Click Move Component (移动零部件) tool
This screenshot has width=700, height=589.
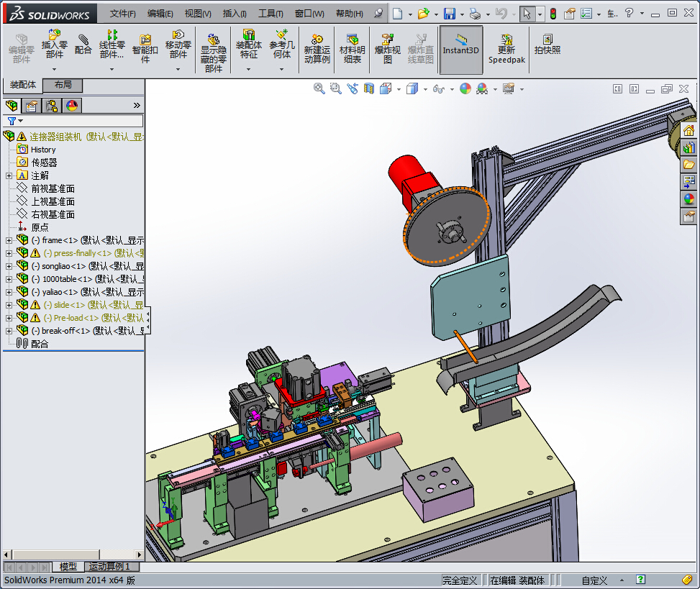[178, 44]
